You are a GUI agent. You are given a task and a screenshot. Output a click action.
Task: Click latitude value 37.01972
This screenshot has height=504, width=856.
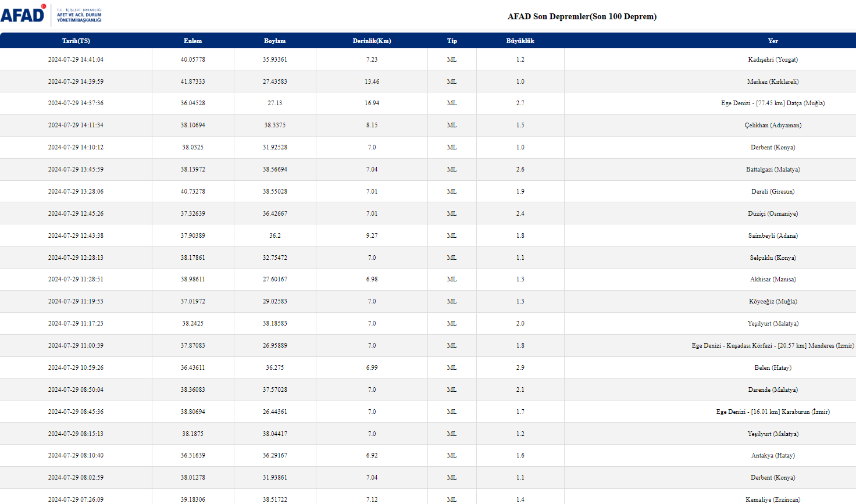coord(193,301)
